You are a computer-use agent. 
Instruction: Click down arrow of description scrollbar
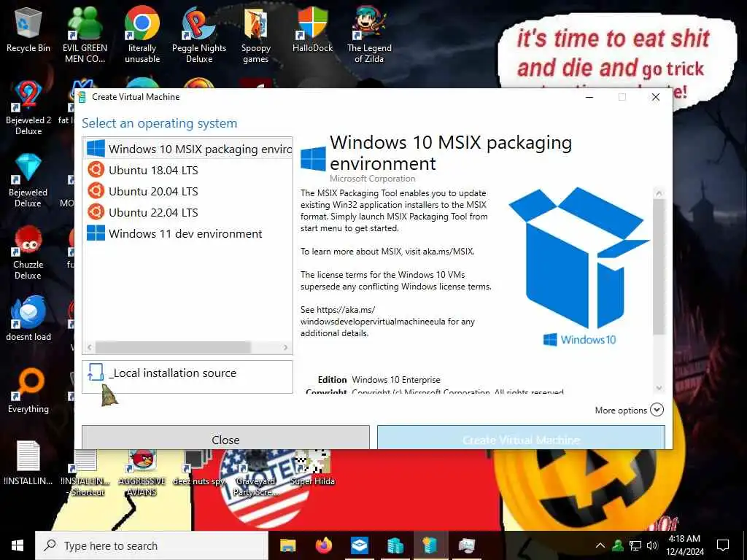click(x=659, y=388)
